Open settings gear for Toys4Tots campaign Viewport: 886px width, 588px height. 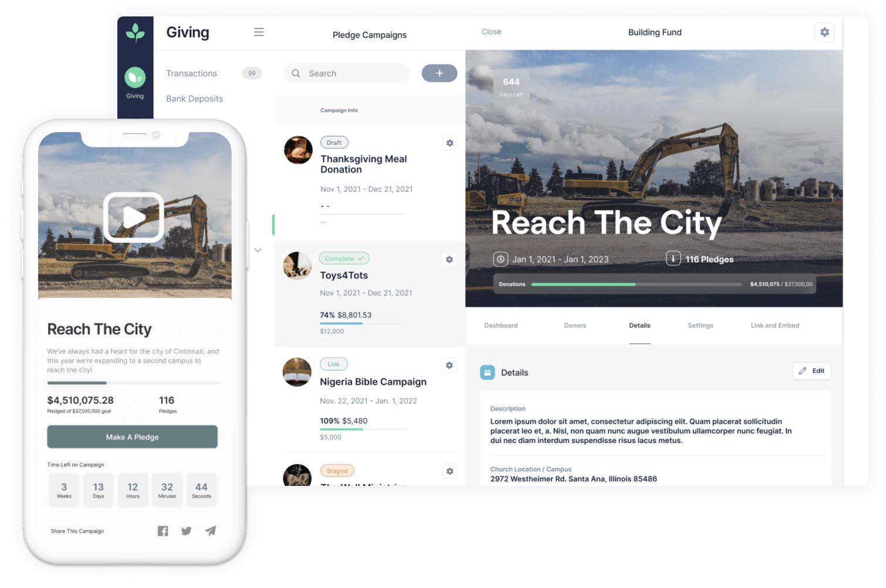click(449, 259)
